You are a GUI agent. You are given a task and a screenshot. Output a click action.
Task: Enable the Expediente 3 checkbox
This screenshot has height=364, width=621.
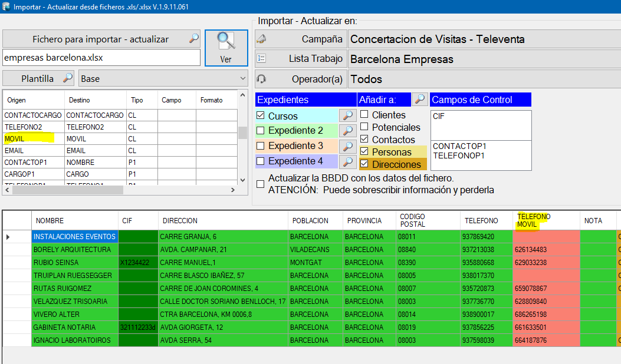[260, 146]
